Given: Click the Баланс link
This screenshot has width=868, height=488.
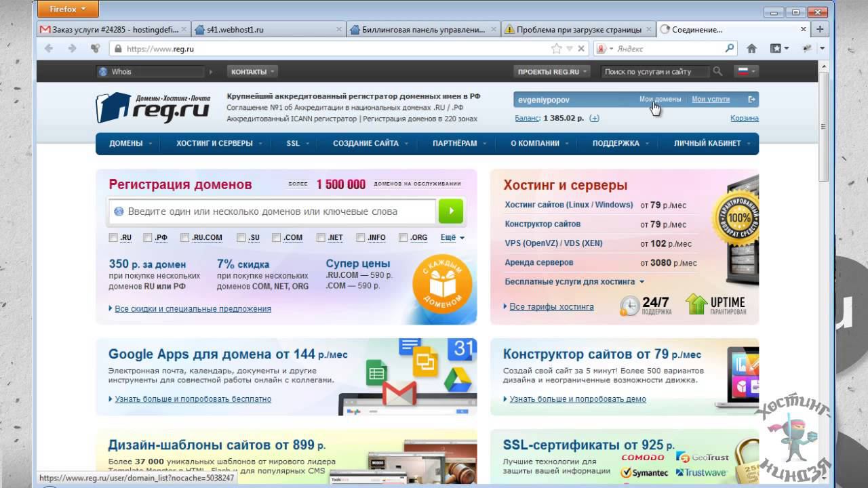Looking at the screenshot, I should tap(528, 118).
